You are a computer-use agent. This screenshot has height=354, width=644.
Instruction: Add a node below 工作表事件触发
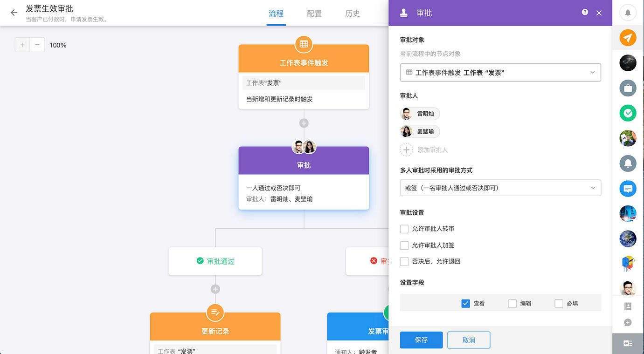[304, 123]
